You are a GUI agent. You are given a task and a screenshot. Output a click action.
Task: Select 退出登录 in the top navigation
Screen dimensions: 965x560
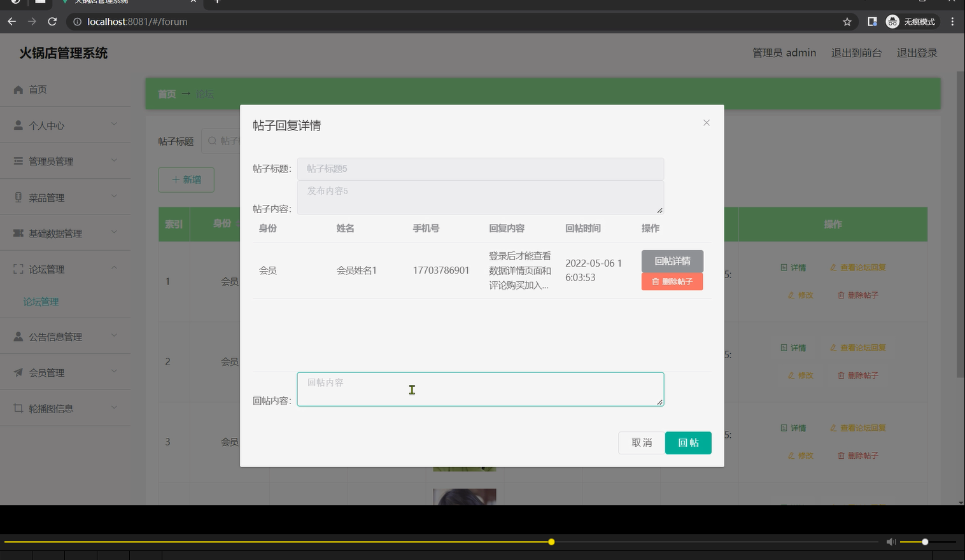(917, 53)
